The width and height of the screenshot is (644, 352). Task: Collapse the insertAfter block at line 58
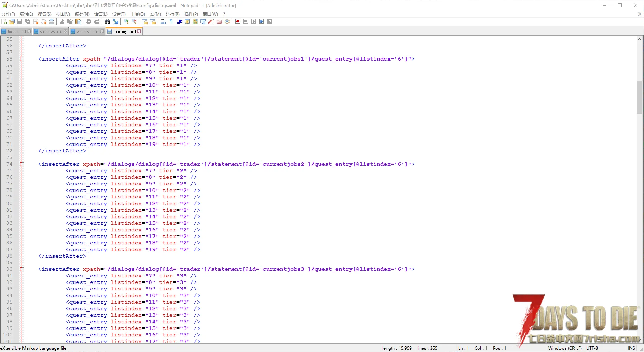pos(22,59)
